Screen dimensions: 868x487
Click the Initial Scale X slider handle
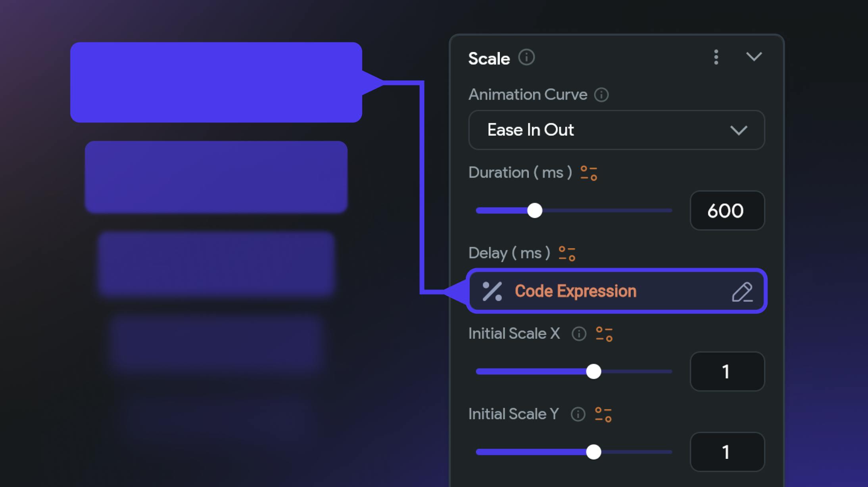click(x=593, y=372)
